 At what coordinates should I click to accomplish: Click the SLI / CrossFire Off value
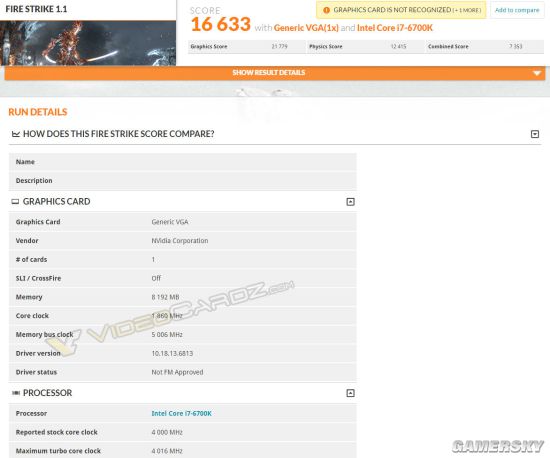click(156, 278)
